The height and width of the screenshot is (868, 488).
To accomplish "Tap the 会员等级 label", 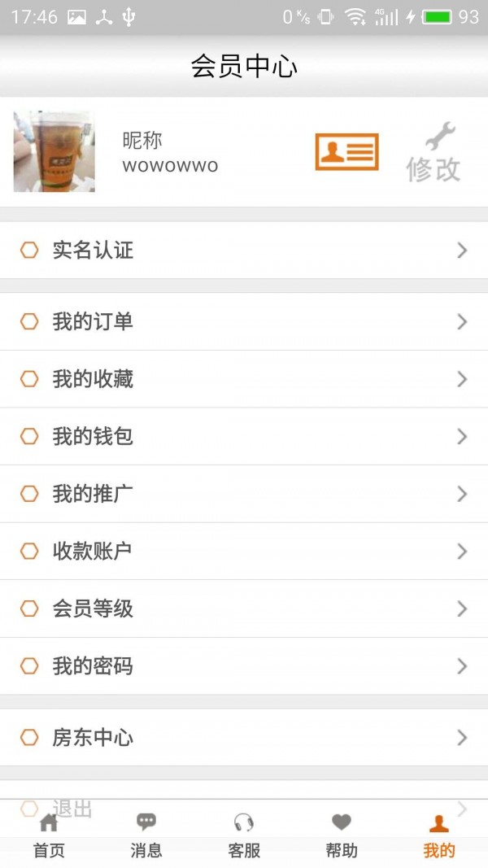I will click(93, 609).
